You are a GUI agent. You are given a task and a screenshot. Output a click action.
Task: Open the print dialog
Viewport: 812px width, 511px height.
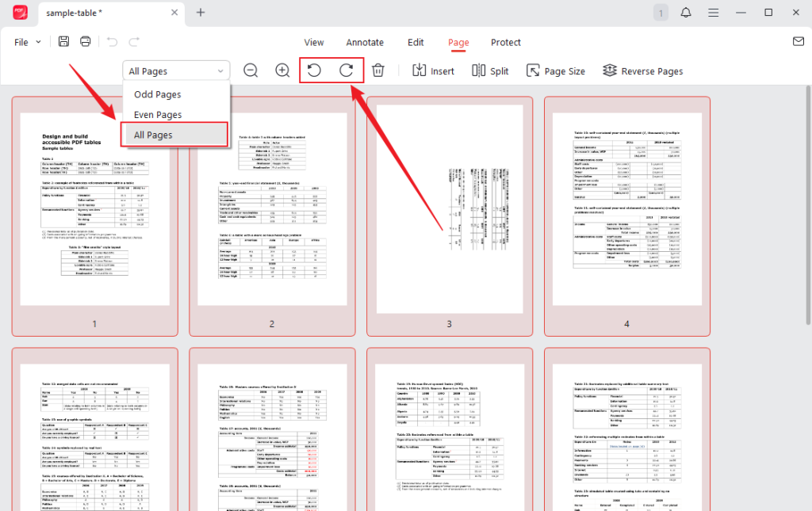pos(85,41)
